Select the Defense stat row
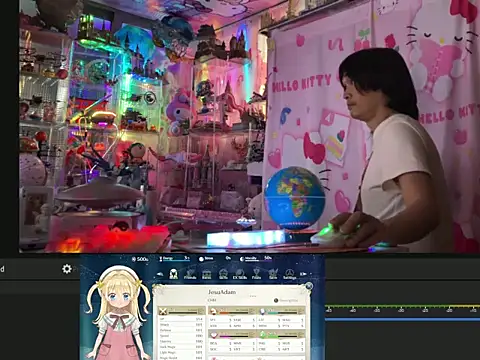480x360 pixels. (181, 330)
